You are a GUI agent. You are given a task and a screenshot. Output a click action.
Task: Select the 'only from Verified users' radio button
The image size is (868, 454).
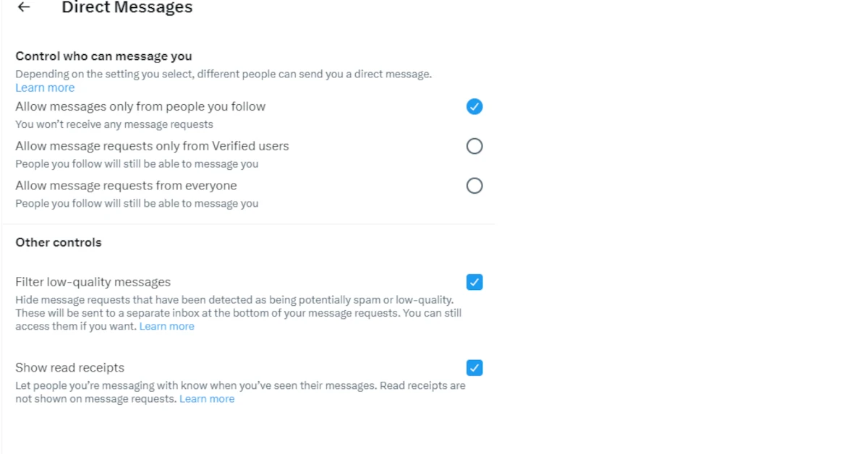tap(474, 147)
